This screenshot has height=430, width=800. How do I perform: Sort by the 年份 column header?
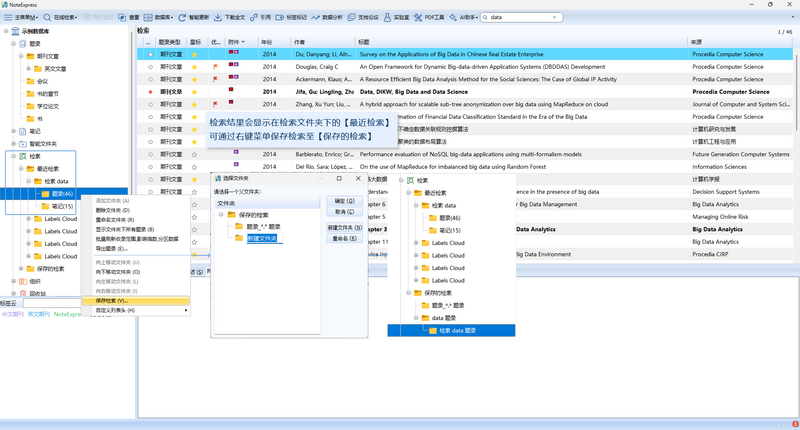[274, 42]
